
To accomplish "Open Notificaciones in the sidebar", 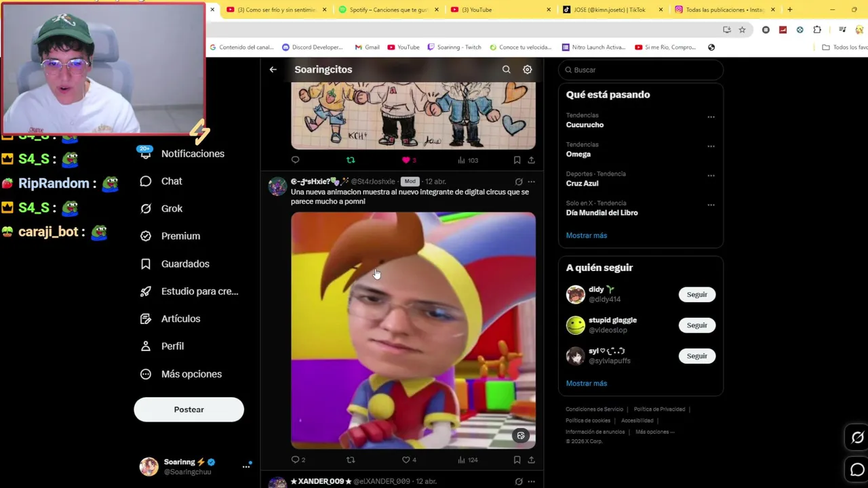I will pos(182,154).
